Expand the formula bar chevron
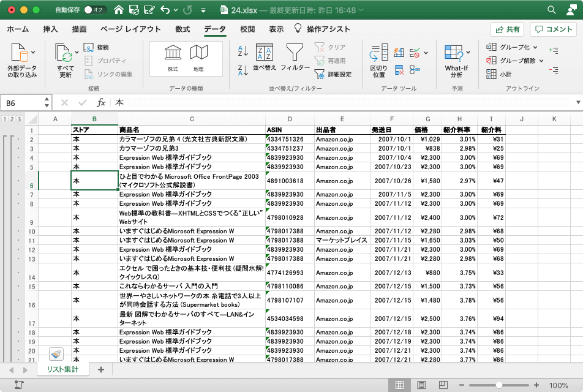Viewport: 583px width, 392px height. click(x=578, y=102)
